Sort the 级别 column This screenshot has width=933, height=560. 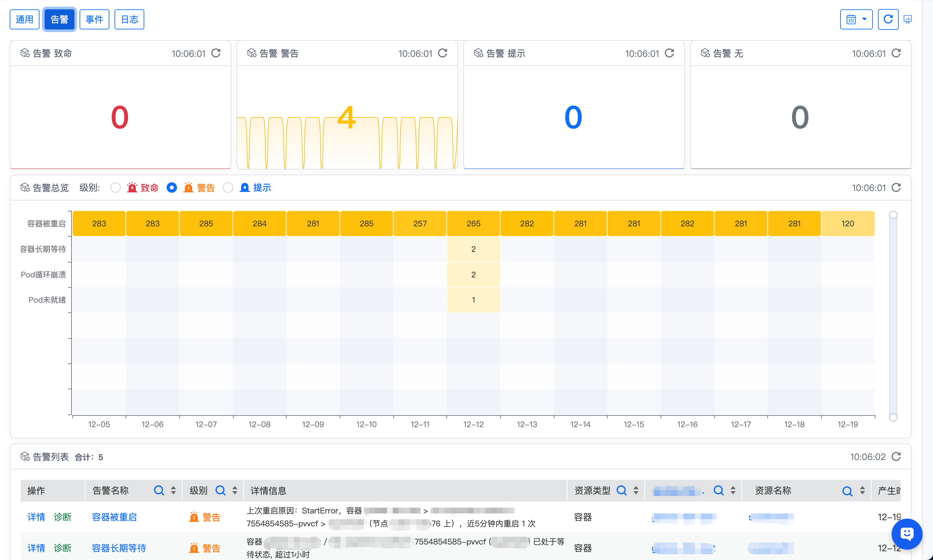(x=235, y=490)
